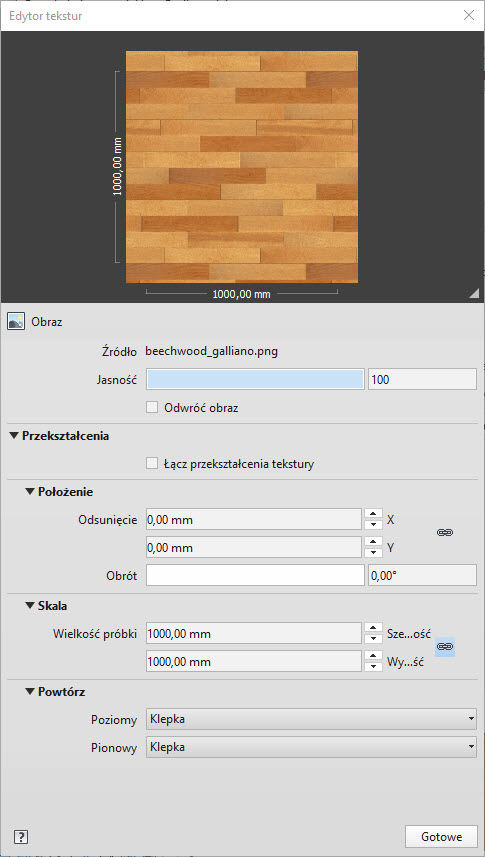Open help with the question mark icon

[20, 836]
